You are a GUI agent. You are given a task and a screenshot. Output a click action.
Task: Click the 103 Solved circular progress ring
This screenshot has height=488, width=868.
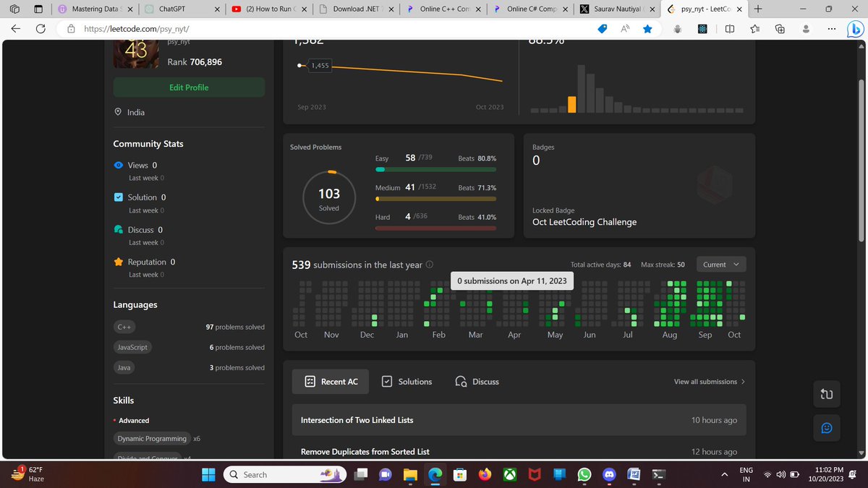click(329, 197)
